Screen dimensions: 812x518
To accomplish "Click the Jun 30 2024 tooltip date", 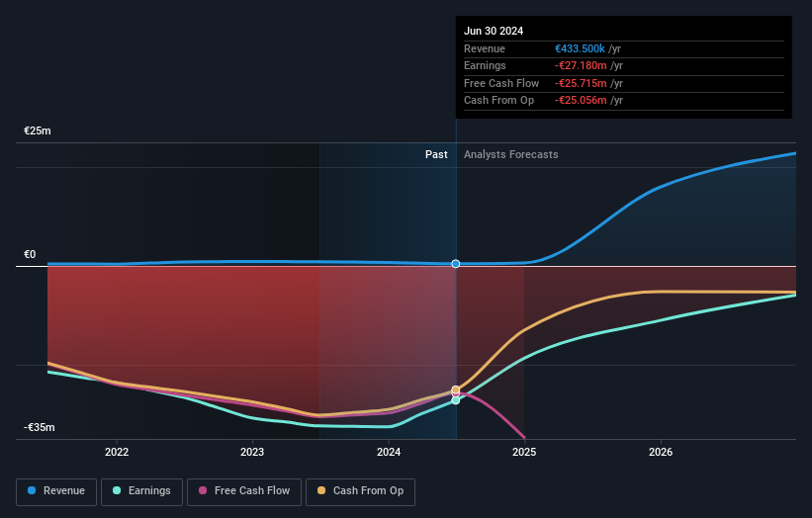I will [494, 31].
